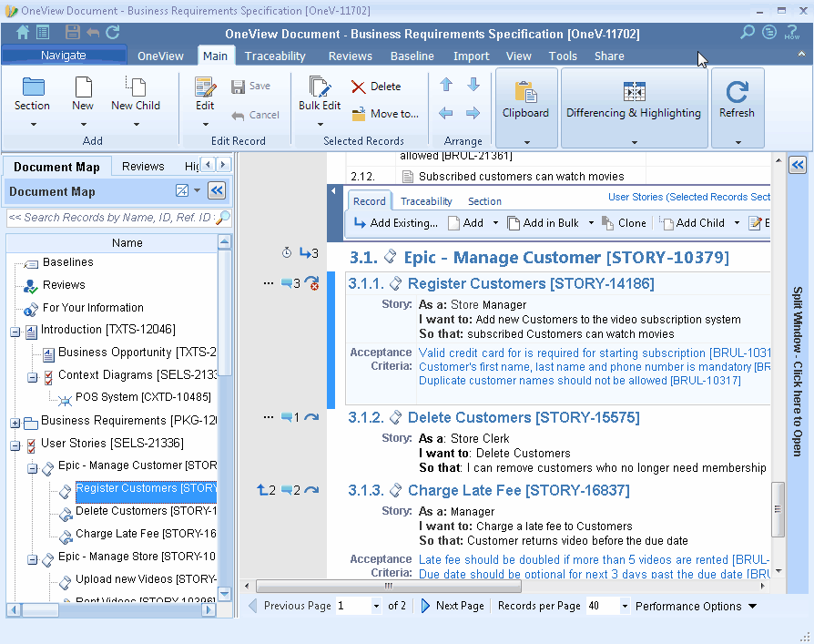The width and height of the screenshot is (814, 644).
Task: Switch to the Traceability ribbon tab
Action: [275, 56]
